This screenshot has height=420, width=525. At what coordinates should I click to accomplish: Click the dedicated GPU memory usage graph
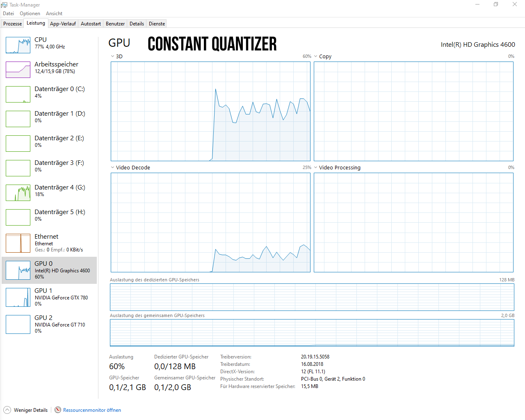pyautogui.click(x=312, y=297)
